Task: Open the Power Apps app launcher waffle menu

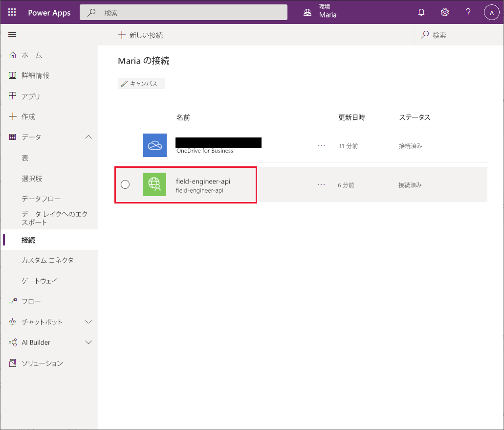Action: coord(12,12)
